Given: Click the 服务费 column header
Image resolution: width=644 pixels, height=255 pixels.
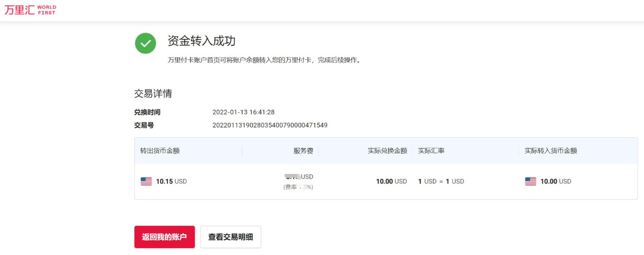Looking at the screenshot, I should 303,151.
